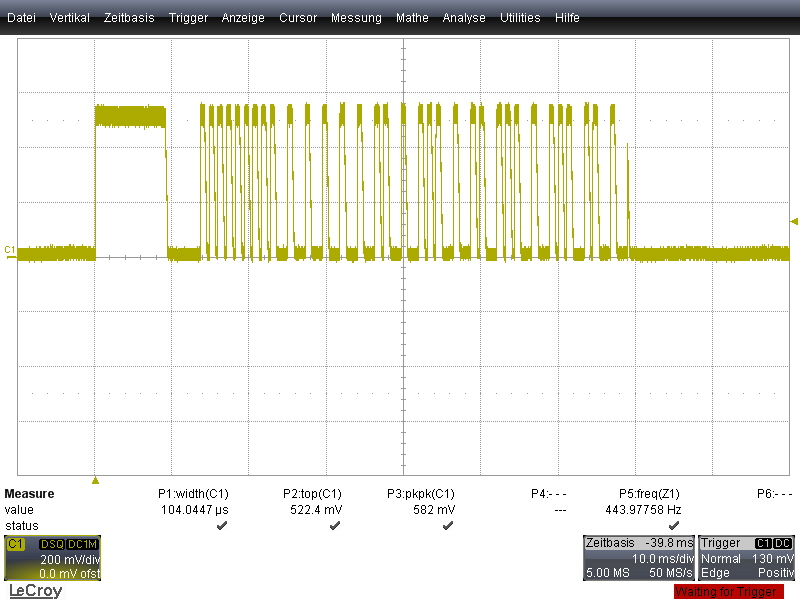Click the 5.00 MS memory value

[607, 573]
